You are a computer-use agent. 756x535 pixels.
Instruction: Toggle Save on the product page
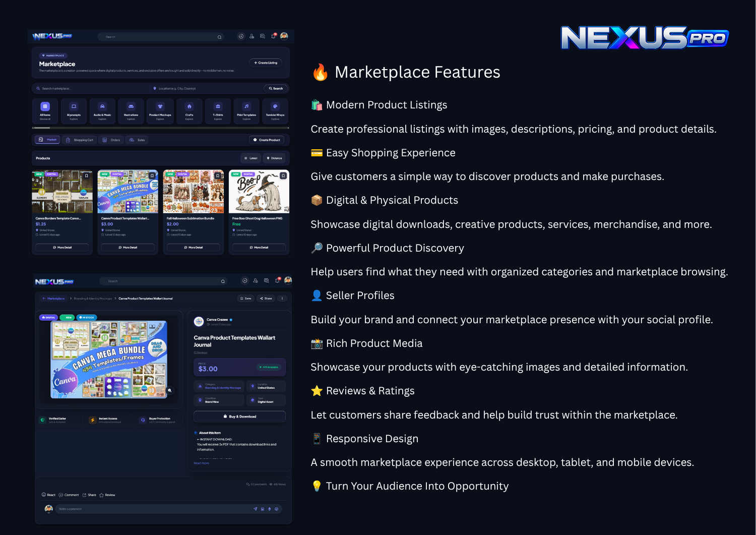click(x=246, y=299)
